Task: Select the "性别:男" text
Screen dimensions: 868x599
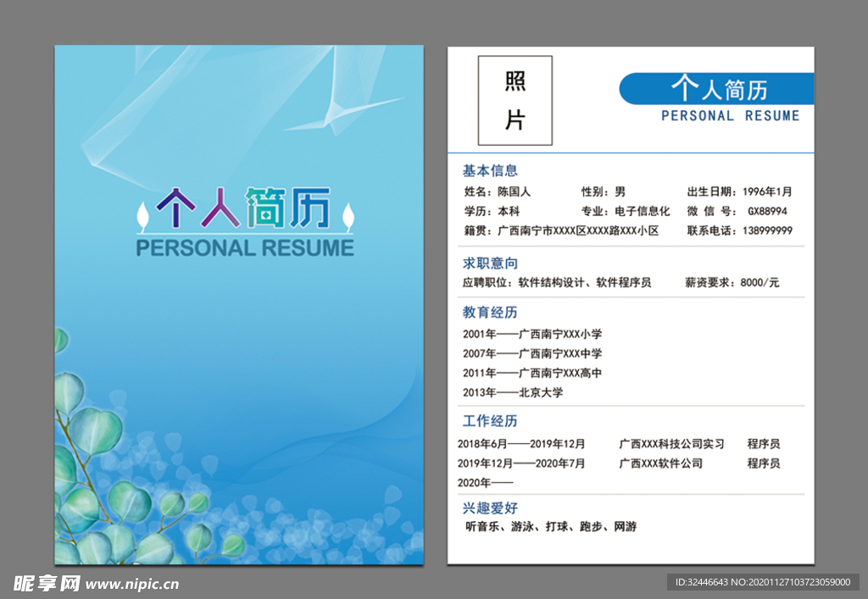Action: (x=604, y=192)
